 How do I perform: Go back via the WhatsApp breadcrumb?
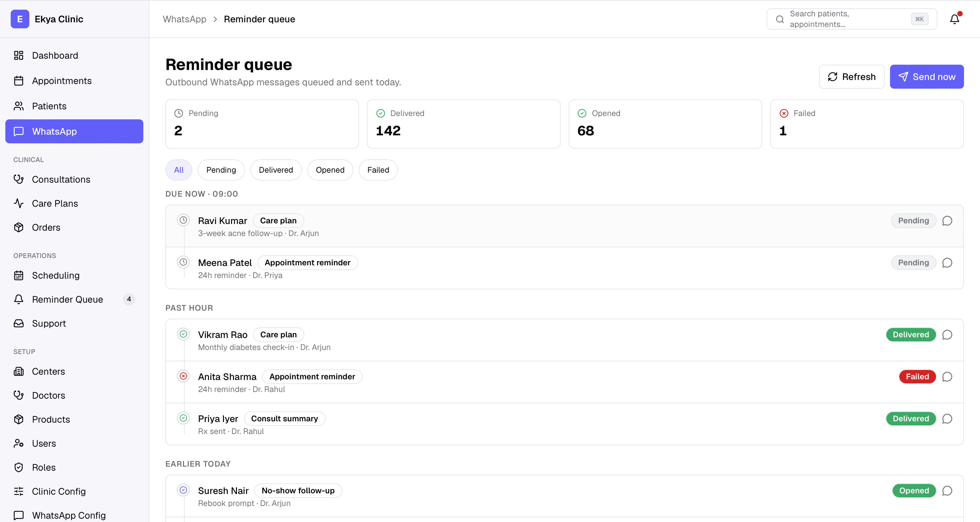coord(184,19)
